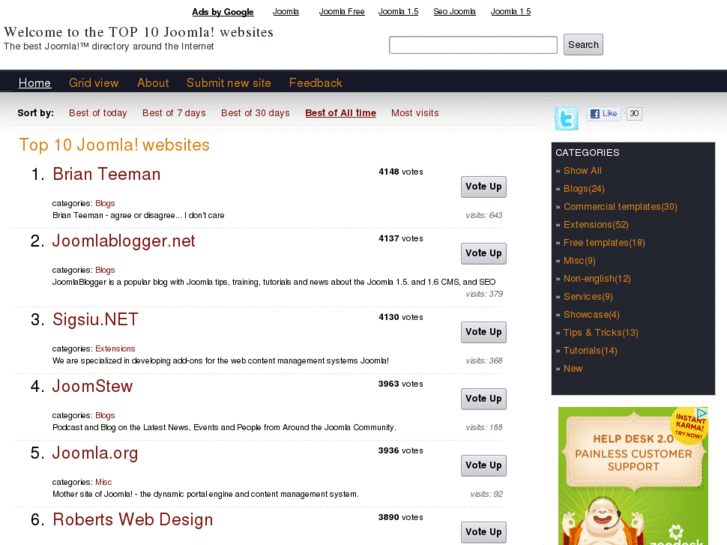Open the AdChoices icon on the Zendesk ad
The height and width of the screenshot is (545, 727).
click(x=702, y=413)
